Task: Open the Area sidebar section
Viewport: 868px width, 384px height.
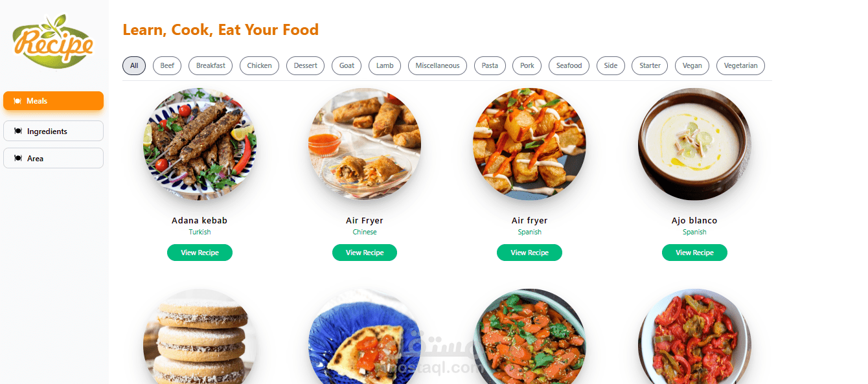Action: click(x=53, y=158)
